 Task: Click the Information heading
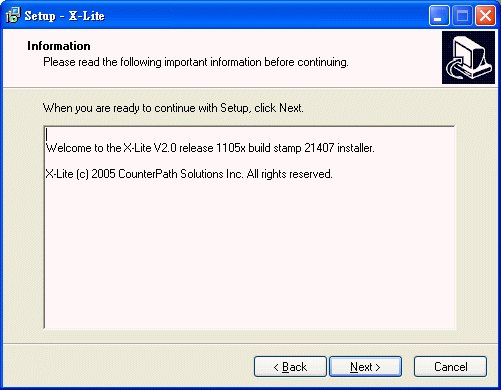click(59, 46)
